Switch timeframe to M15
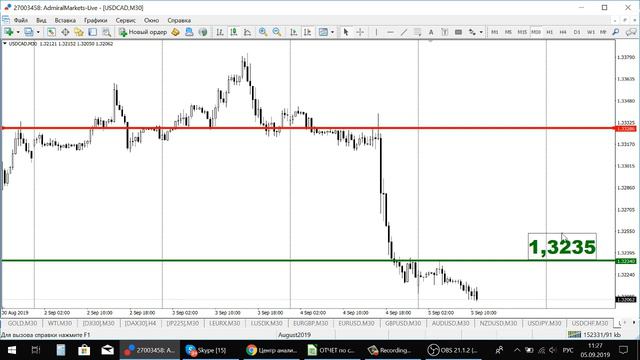The height and width of the screenshot is (360, 640). [x=522, y=32]
